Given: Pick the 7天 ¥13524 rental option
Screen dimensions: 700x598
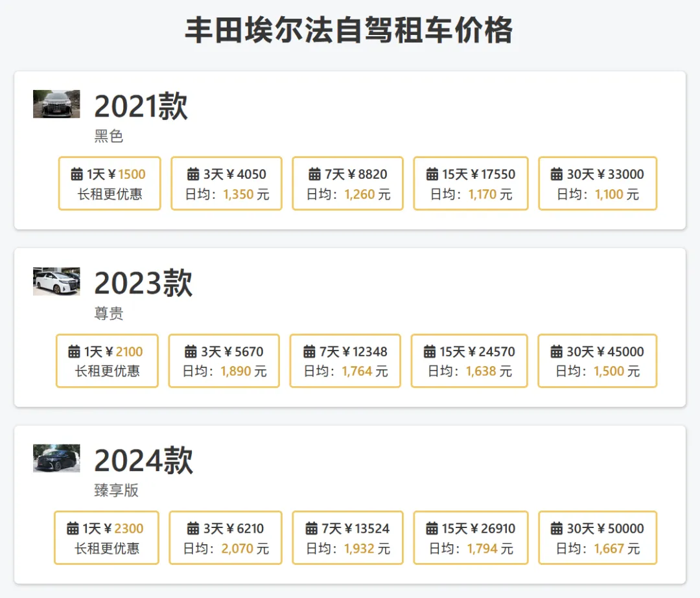Looking at the screenshot, I should point(348,538).
